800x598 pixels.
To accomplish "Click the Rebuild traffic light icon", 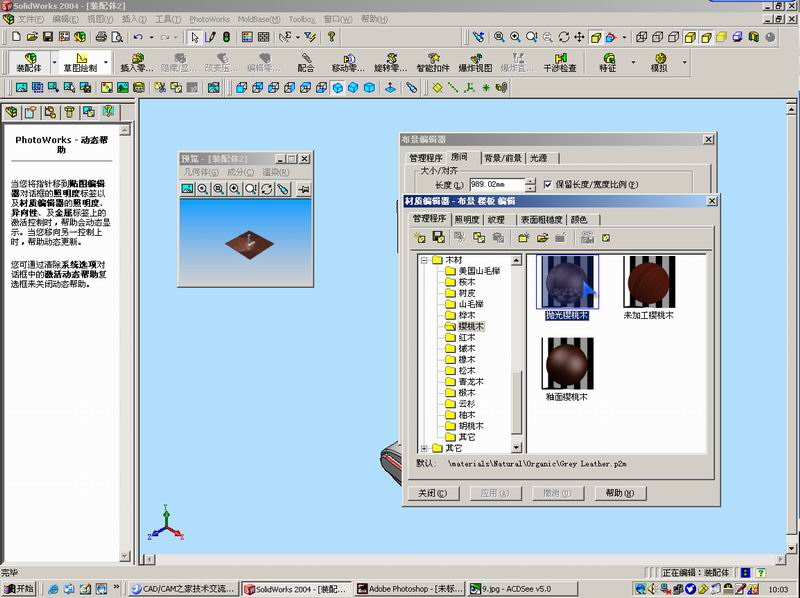I will 227,37.
